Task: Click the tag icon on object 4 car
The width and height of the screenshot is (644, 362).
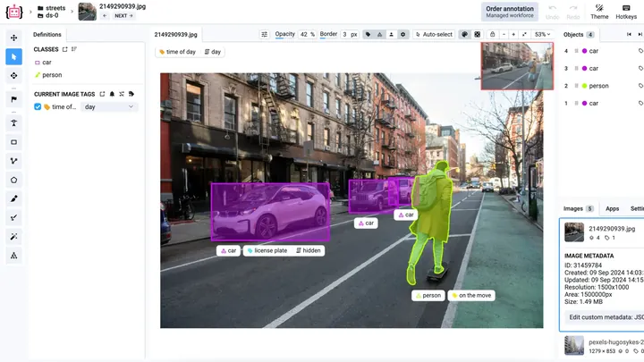Action: click(x=640, y=51)
